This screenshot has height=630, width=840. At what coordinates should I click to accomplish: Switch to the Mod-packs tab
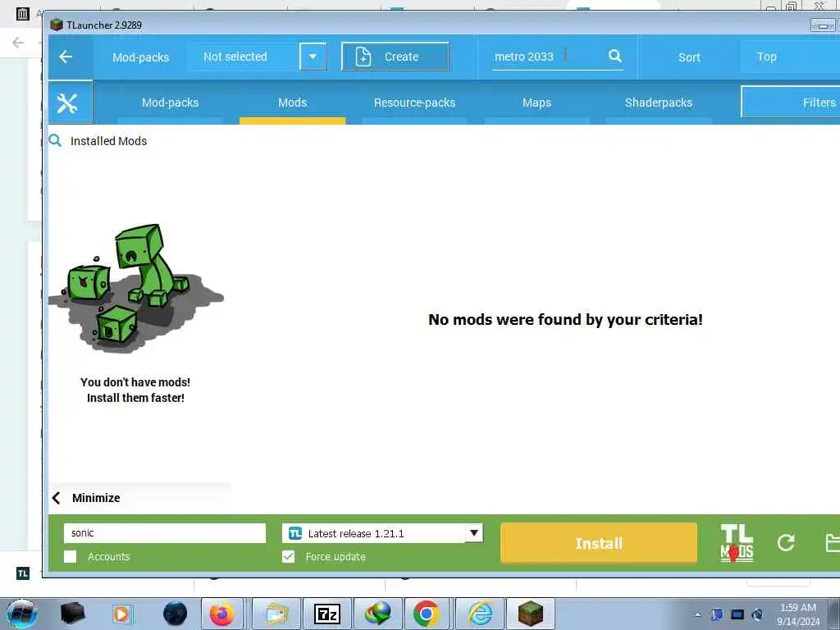click(x=170, y=103)
